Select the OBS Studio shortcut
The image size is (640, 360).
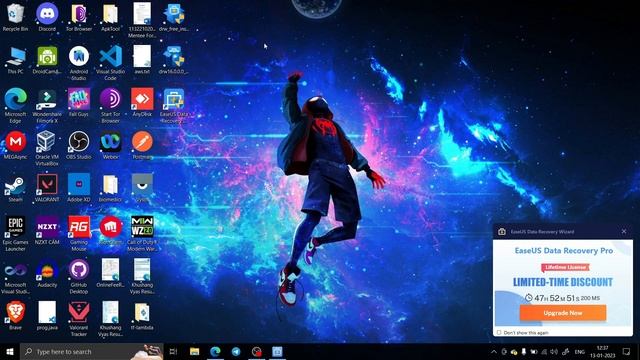pos(79,145)
